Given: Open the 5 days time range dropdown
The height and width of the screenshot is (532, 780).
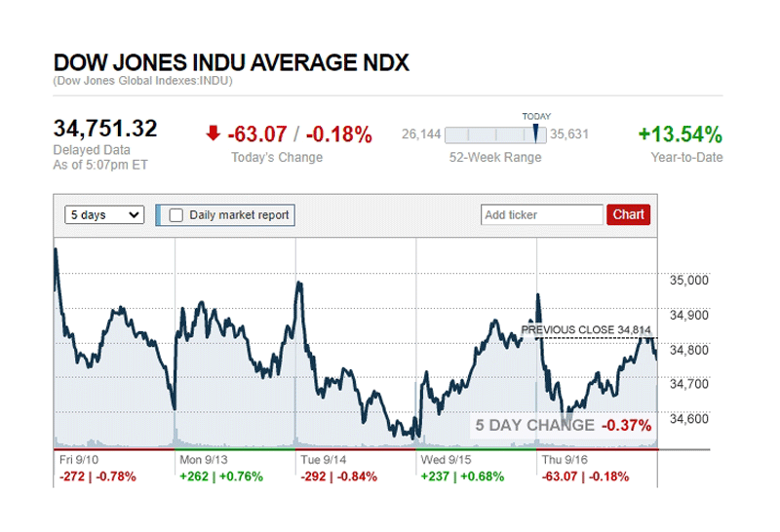Looking at the screenshot, I should pyautogui.click(x=105, y=215).
